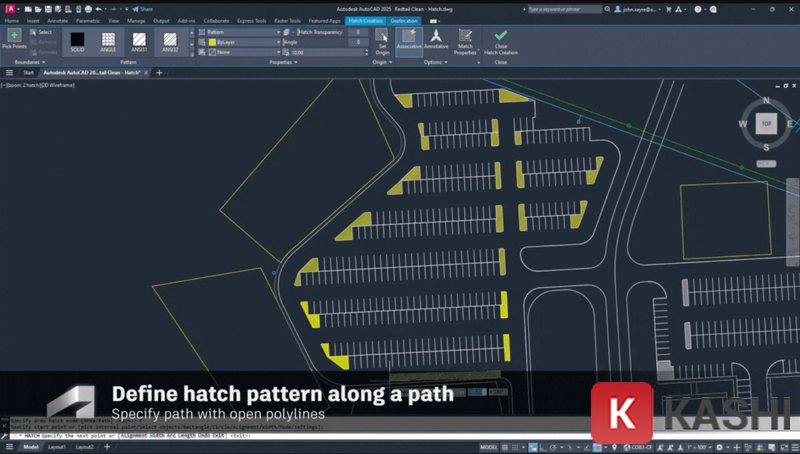Open the Output ribbon tab
Screen dimensions: 800x454
click(x=161, y=21)
